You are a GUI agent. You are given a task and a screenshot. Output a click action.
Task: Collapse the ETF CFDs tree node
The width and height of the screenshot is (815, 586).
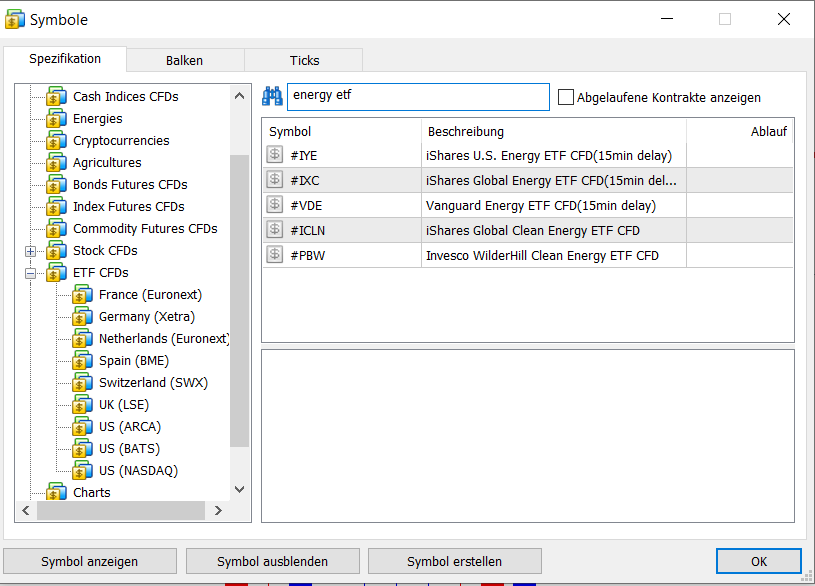[31, 274]
